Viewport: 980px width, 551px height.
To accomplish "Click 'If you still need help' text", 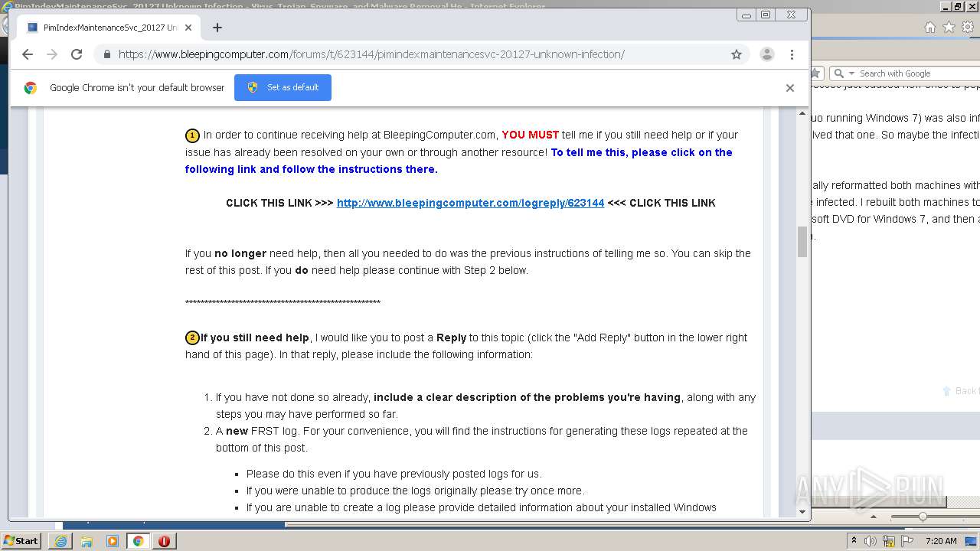I will click(255, 337).
